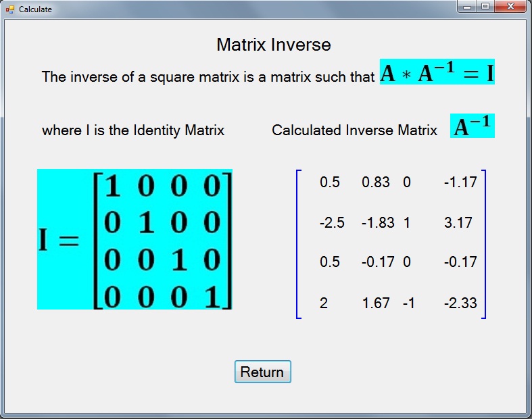Viewport: 532px width, 419px height.
Task: Click the 4x4 identity matrix image
Action: coord(135,239)
